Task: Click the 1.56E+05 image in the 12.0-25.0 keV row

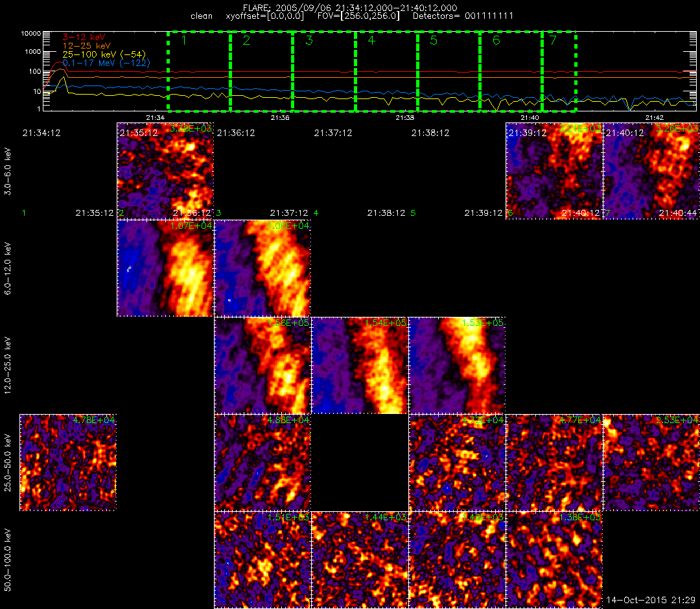Action: click(x=262, y=365)
